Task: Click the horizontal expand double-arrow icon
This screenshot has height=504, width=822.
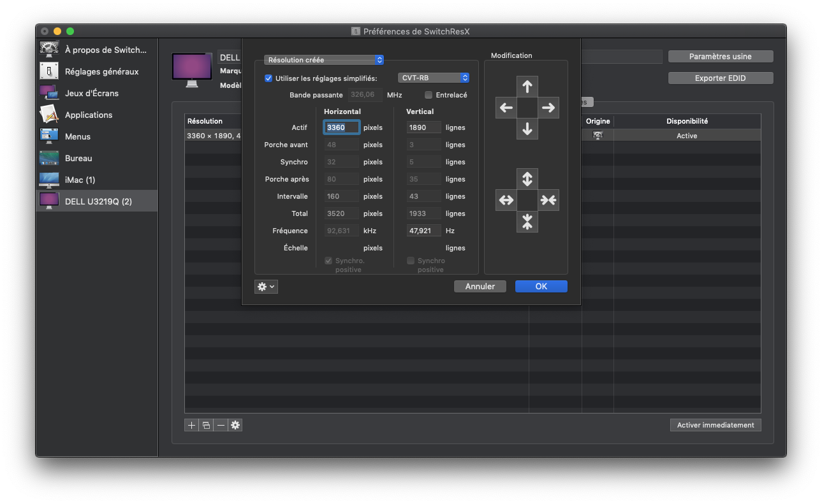Action: (506, 200)
